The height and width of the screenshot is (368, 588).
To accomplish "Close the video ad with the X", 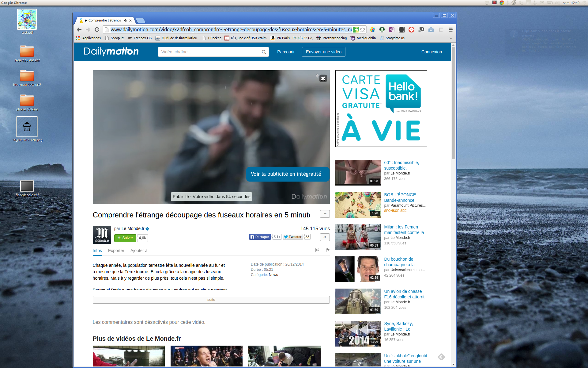I will pyautogui.click(x=323, y=79).
